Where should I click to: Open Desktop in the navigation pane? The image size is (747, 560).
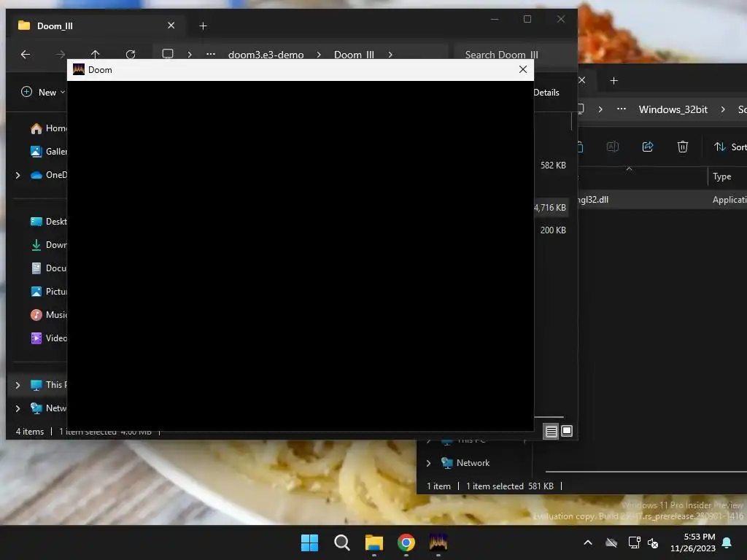pos(48,222)
